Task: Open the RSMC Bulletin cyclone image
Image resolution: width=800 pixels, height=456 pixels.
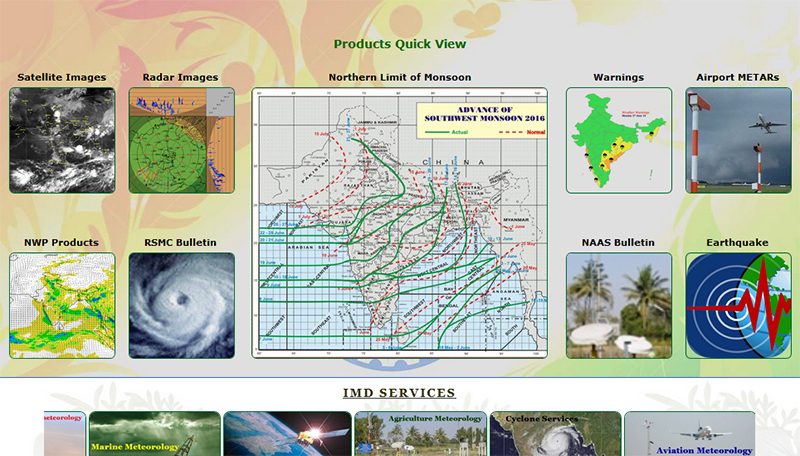Action: 182,306
